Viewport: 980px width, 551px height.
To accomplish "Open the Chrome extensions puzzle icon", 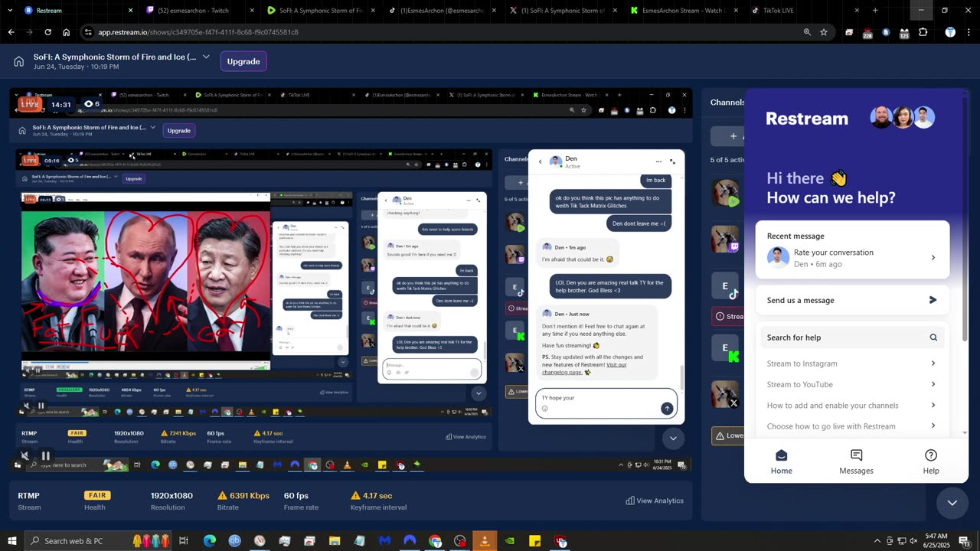I will click(x=923, y=32).
